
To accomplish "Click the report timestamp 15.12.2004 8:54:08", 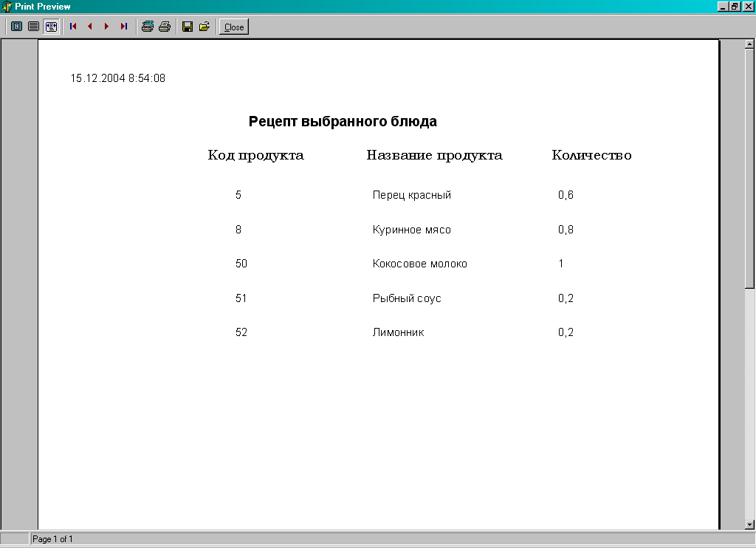I will pyautogui.click(x=118, y=78).
